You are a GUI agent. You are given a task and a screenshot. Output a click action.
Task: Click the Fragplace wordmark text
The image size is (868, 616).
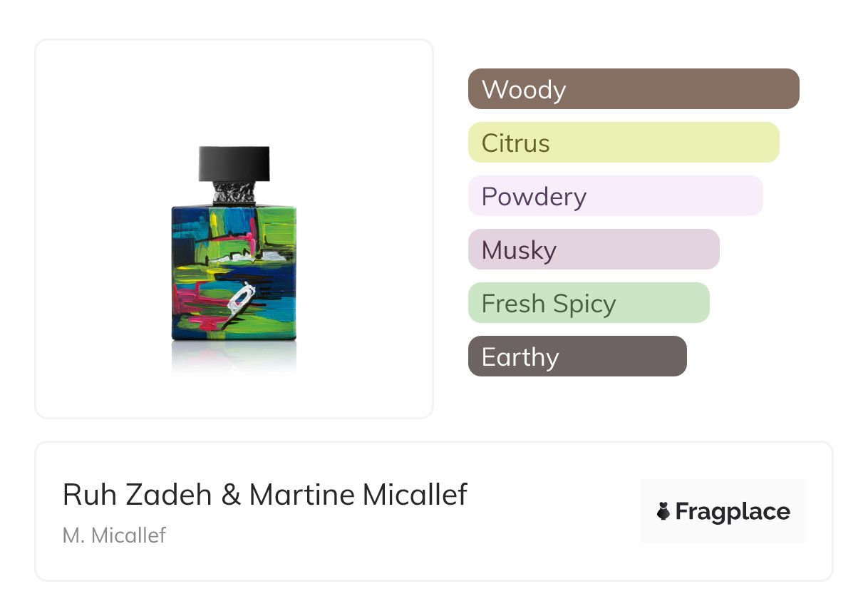pyautogui.click(x=733, y=512)
